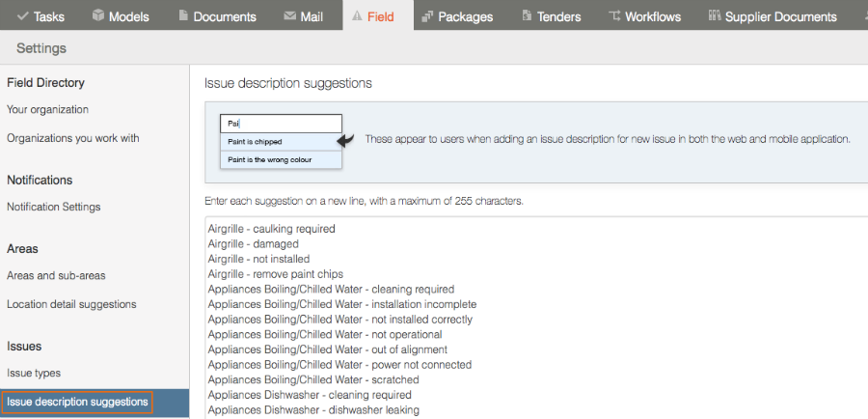The image size is (868, 419).
Task: Click the envelope icon on Mail tab
Action: (x=289, y=16)
